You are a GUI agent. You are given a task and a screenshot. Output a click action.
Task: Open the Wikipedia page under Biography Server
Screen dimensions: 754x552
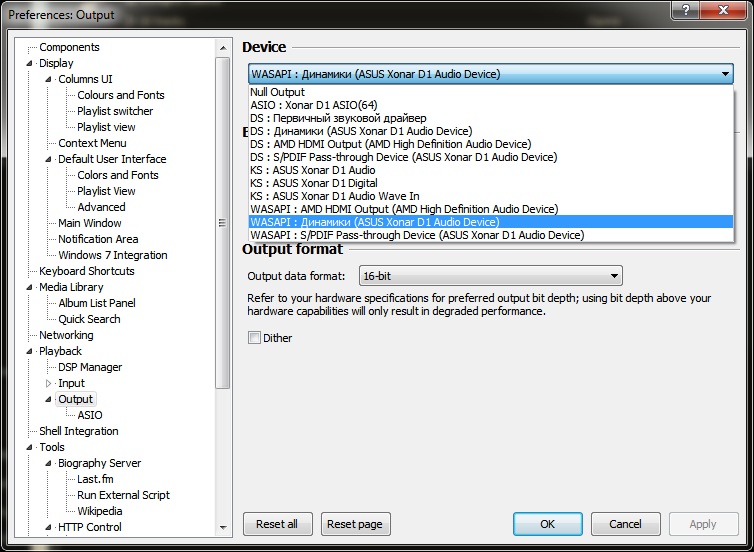99,511
